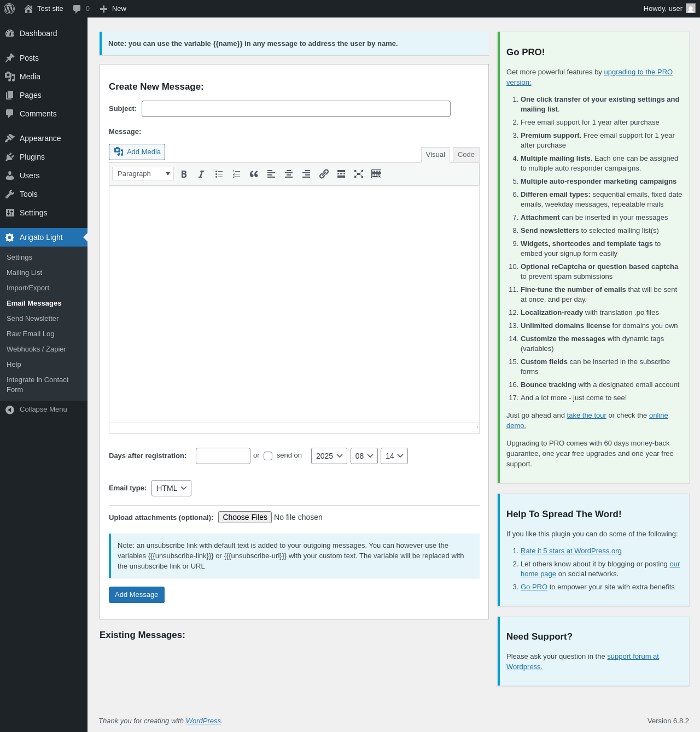Insert a bulleted list
700x732 pixels.
(x=219, y=174)
